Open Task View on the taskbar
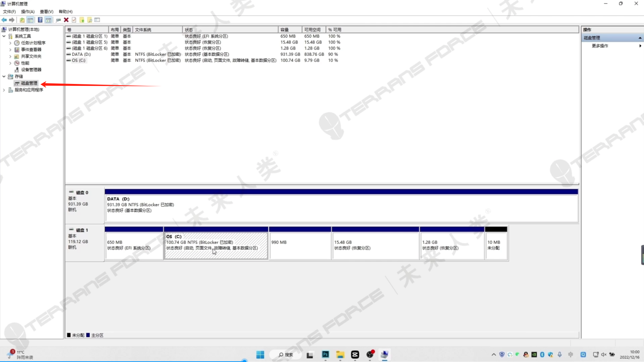This screenshot has width=644, height=362. point(310,355)
